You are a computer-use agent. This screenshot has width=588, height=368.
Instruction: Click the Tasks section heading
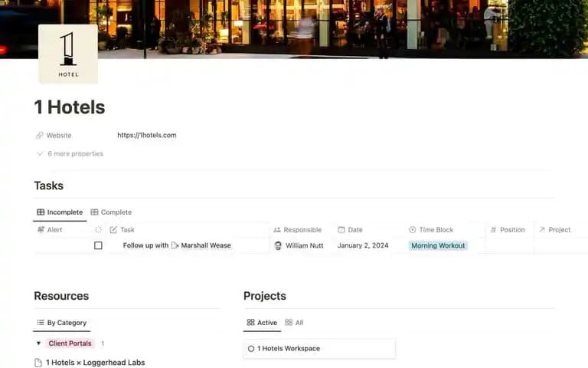click(49, 186)
